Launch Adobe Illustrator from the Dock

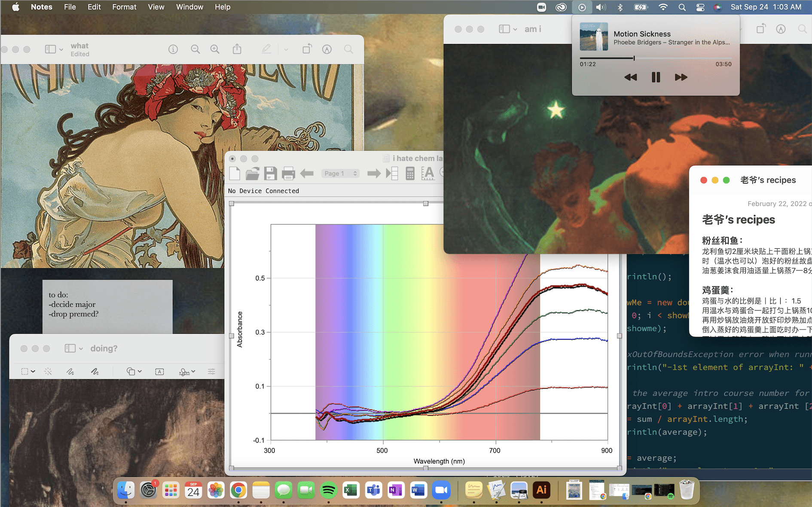click(x=541, y=490)
